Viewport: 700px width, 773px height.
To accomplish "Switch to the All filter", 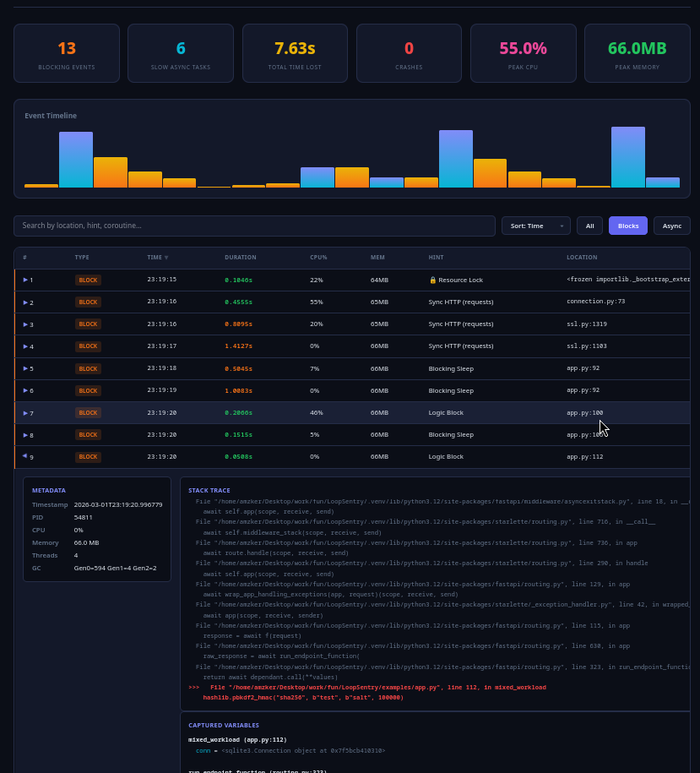I will (x=589, y=226).
